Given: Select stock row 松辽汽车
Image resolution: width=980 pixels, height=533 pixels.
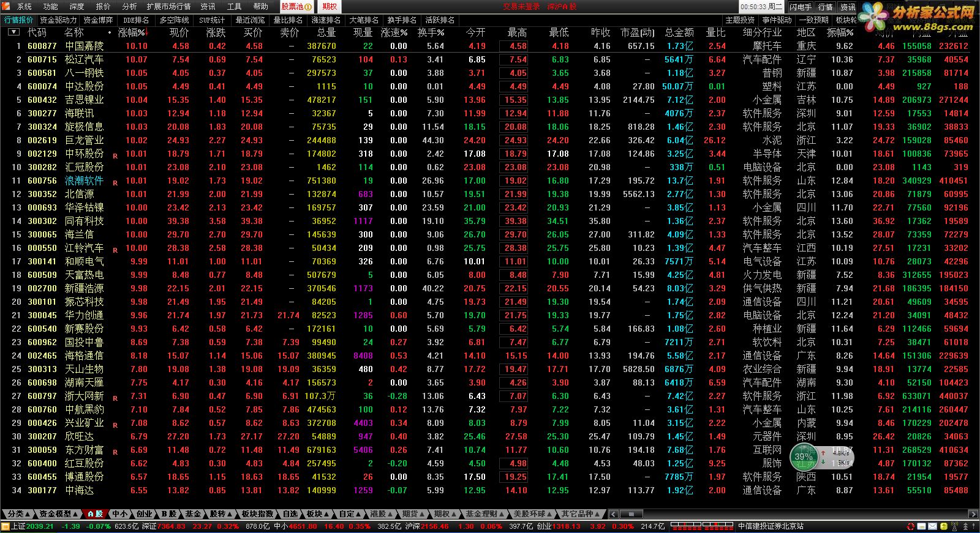Looking at the screenshot, I should tap(490, 59).
